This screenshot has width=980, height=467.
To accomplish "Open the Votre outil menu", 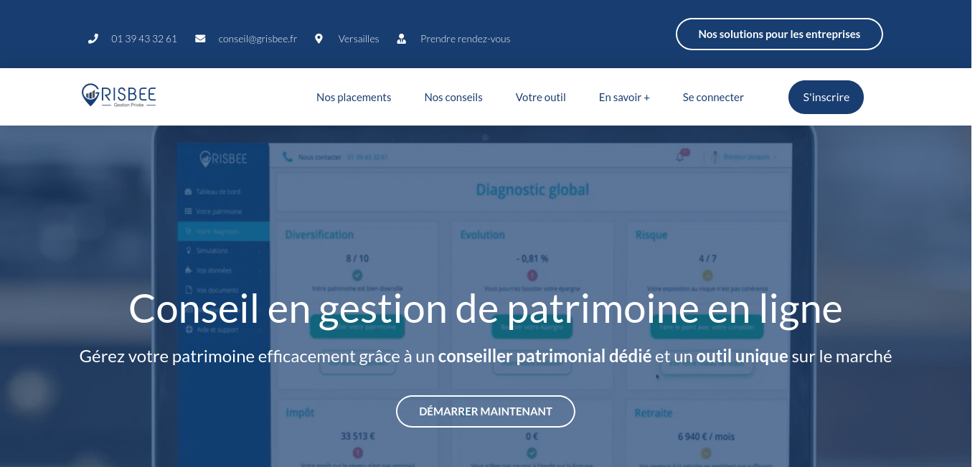I will point(541,98).
